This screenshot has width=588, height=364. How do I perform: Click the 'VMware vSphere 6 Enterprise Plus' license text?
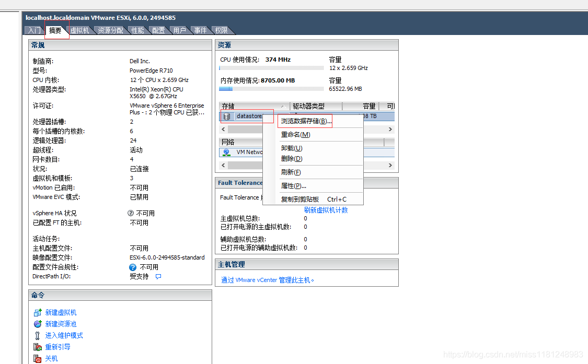(x=167, y=109)
